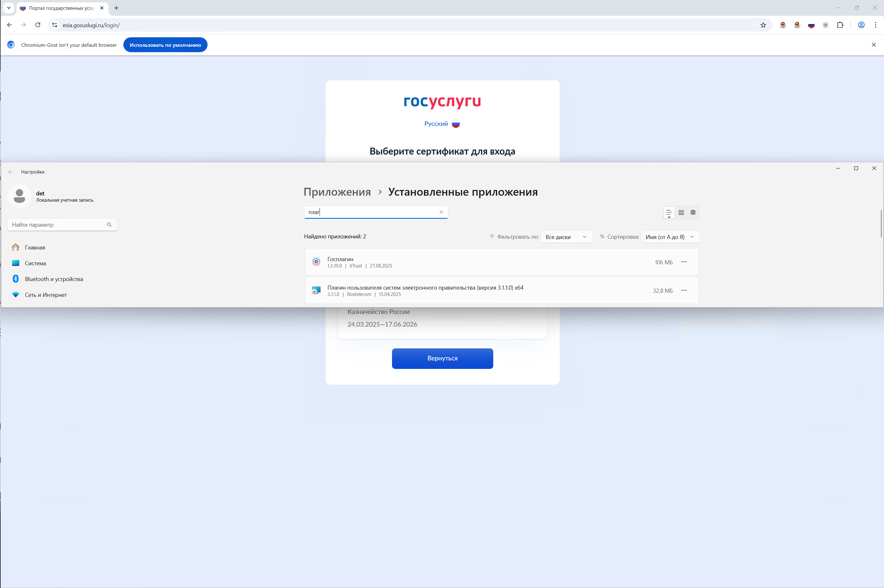
Task: Open the tab search dropdown arrow
Action: coord(9,8)
